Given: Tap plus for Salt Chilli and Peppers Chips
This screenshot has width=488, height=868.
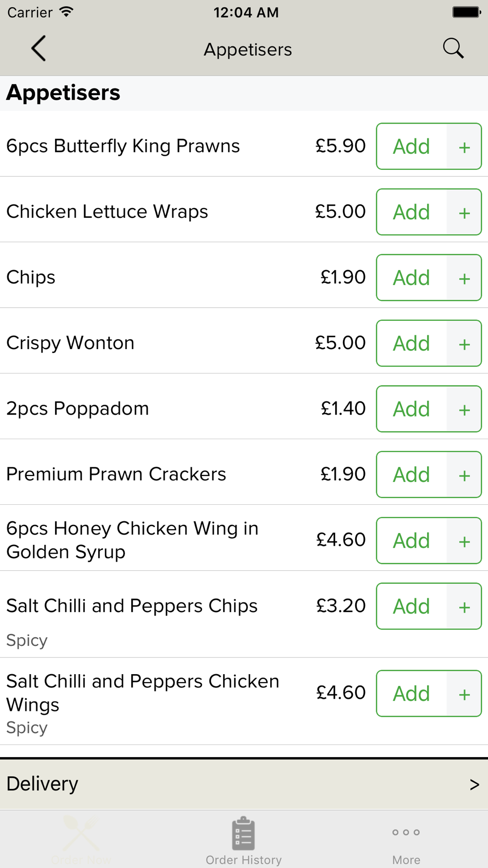Looking at the screenshot, I should click(464, 606).
